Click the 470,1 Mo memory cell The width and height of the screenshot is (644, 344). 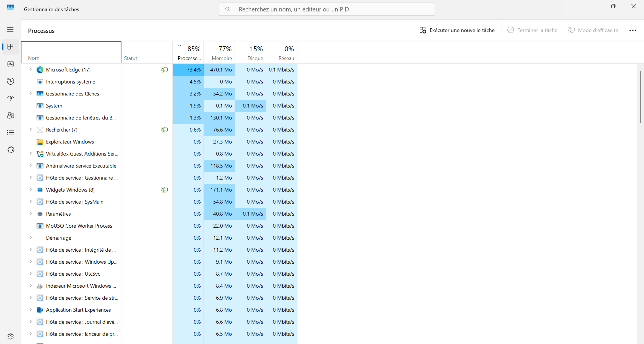click(x=219, y=70)
